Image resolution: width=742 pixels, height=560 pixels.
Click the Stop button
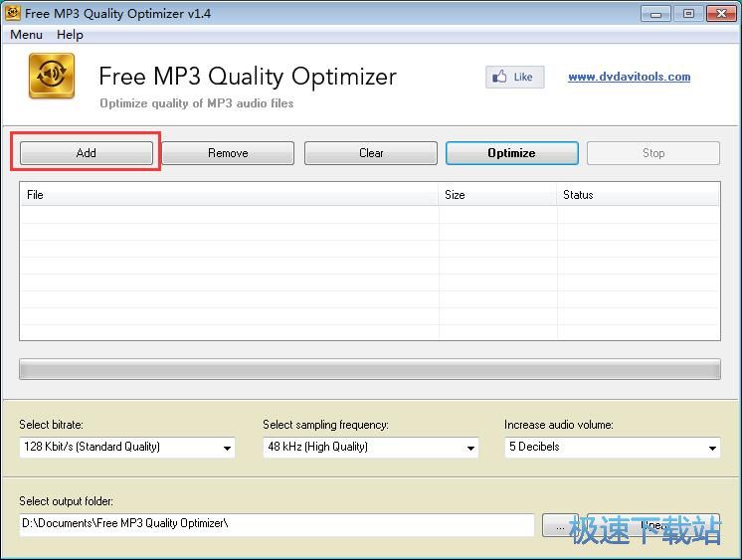pyautogui.click(x=652, y=153)
